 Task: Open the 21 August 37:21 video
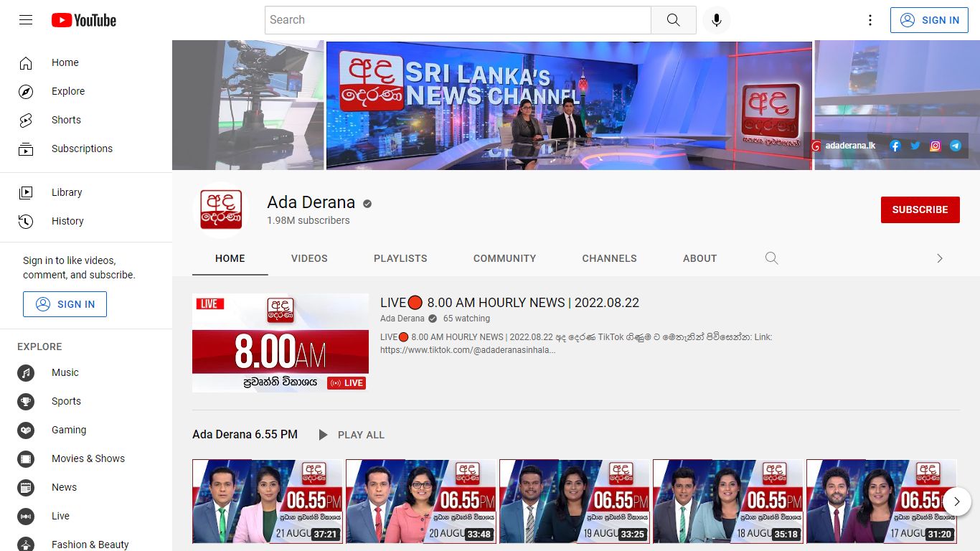(x=268, y=501)
